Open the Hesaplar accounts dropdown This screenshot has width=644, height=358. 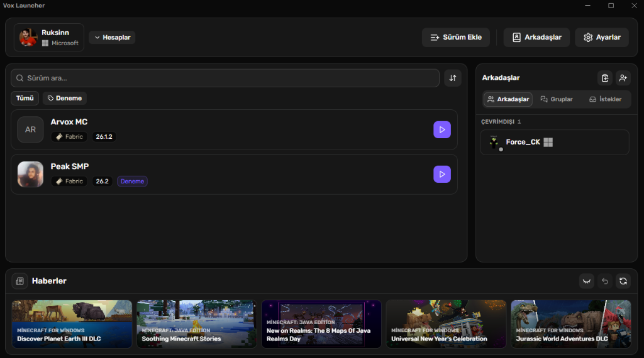coord(112,37)
